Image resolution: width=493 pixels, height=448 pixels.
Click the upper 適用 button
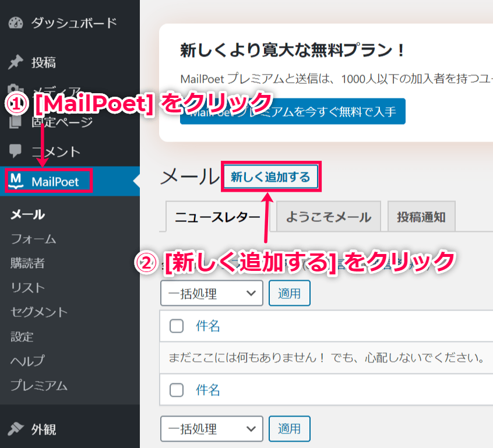point(289,293)
